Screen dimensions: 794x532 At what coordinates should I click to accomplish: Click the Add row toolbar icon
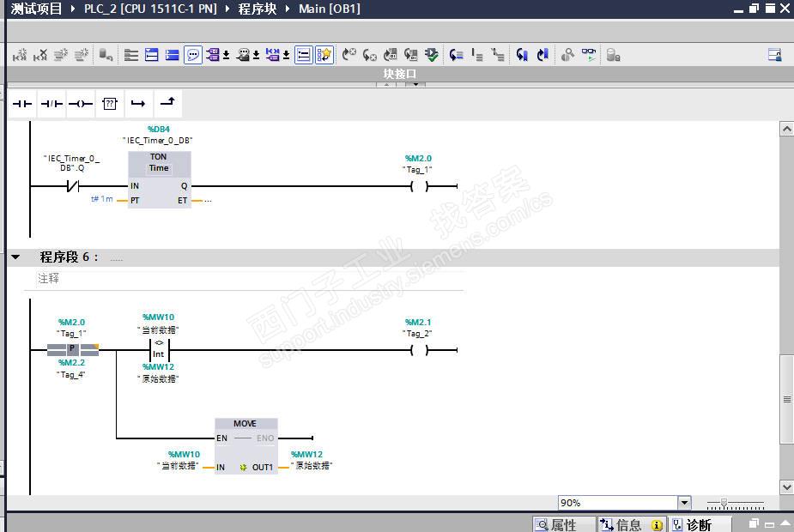(x=81, y=55)
